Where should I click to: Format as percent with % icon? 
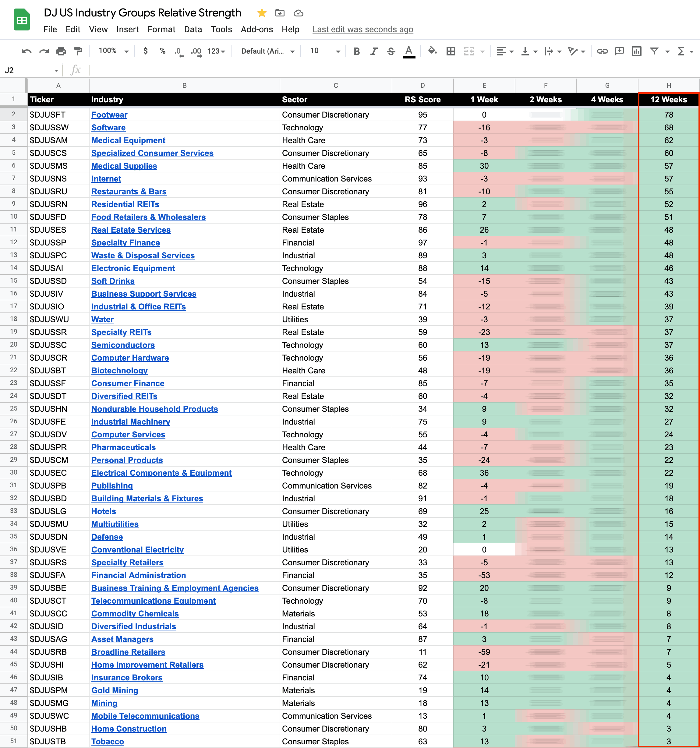(x=163, y=51)
